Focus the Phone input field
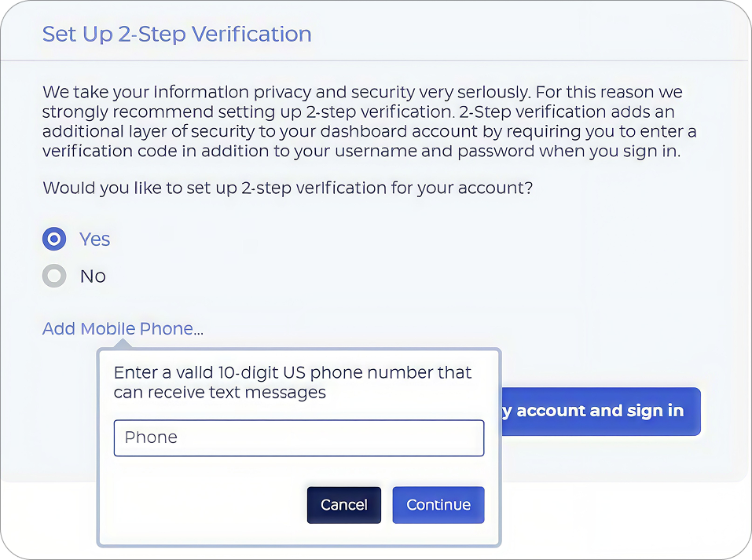This screenshot has width=752, height=560. [x=299, y=437]
